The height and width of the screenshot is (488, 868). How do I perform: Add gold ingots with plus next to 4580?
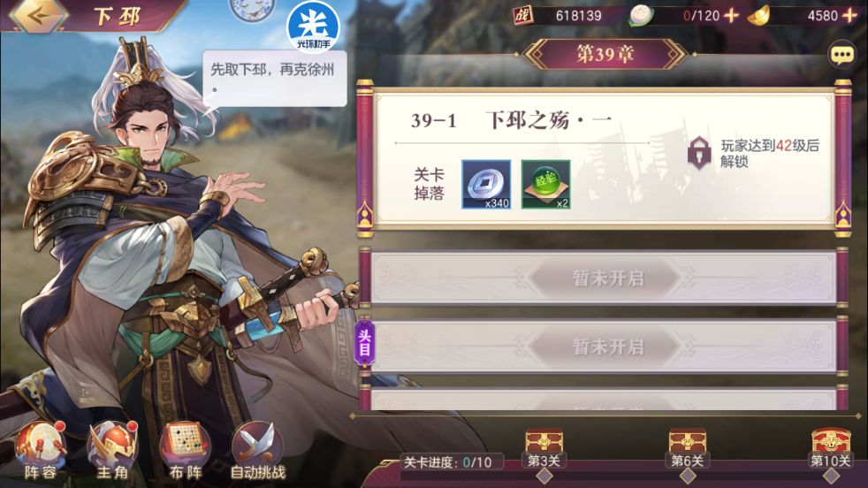(x=849, y=16)
